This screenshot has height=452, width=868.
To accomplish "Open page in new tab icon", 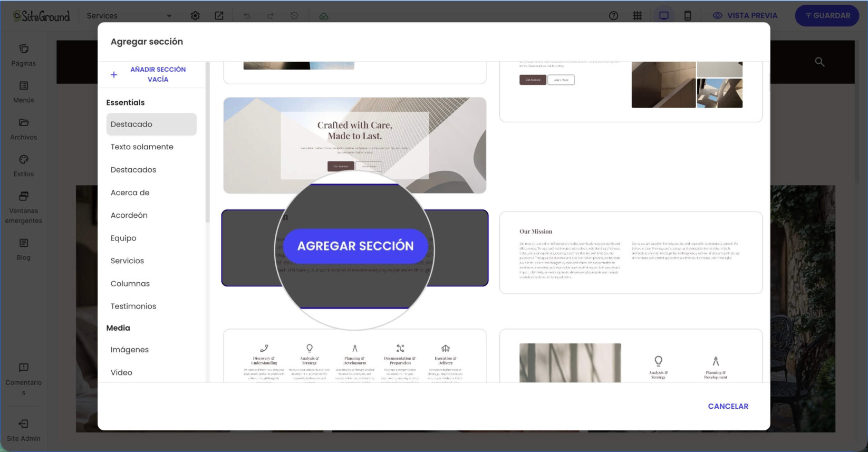I will point(219,16).
